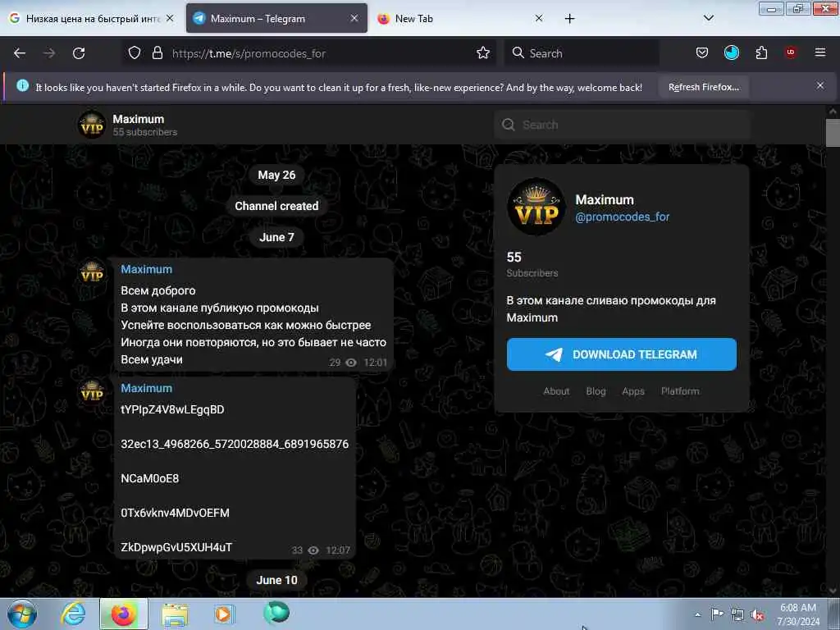Click the June 10 date label
This screenshot has width=840, height=630.
[276, 580]
